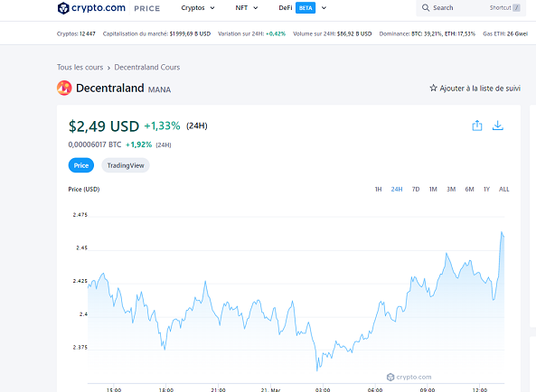Click the chart price peak at far right
The height and width of the screenshot is (392, 536).
click(x=502, y=232)
